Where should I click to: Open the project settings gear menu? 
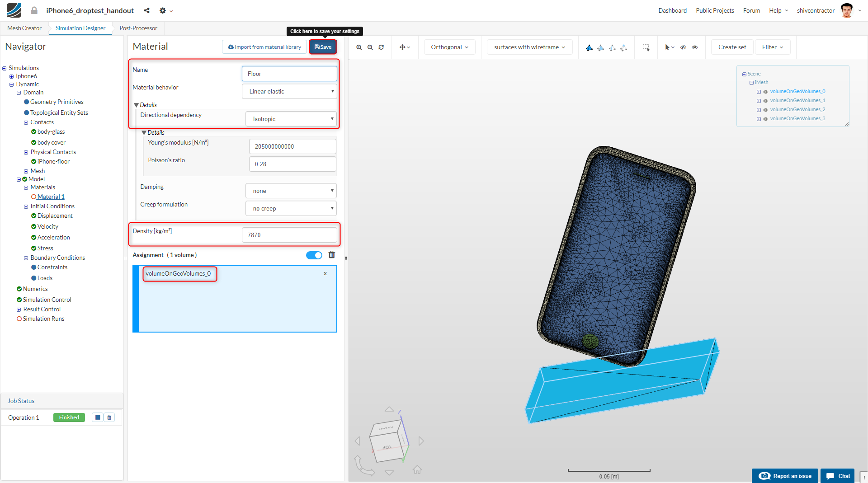[x=165, y=10]
